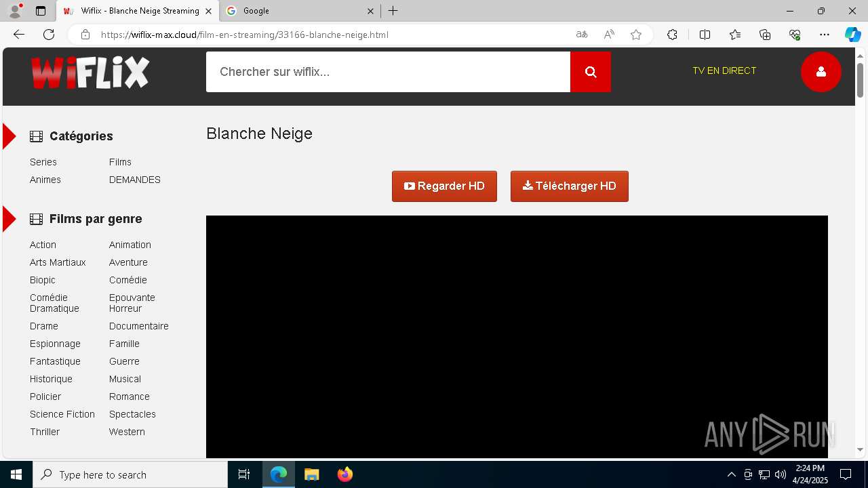This screenshot has height=488, width=868.
Task: Open Browser essentials heart icon
Action: click(x=795, y=35)
